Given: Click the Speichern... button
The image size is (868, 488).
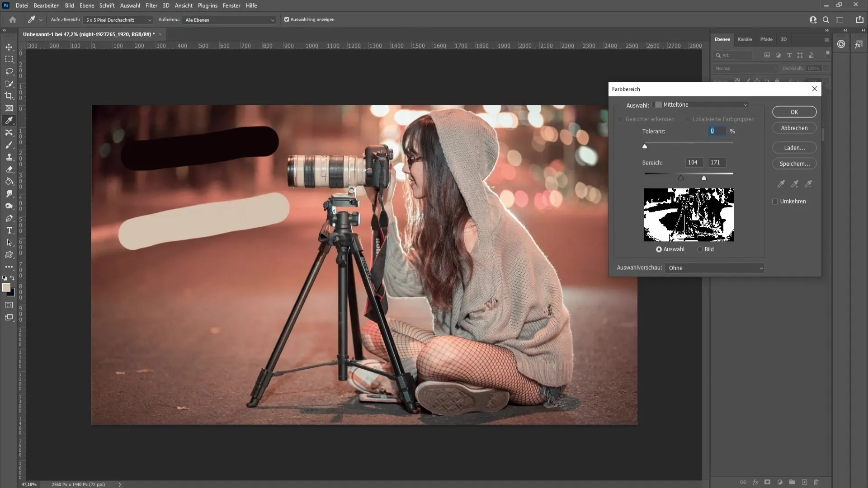Looking at the screenshot, I should pos(794,164).
